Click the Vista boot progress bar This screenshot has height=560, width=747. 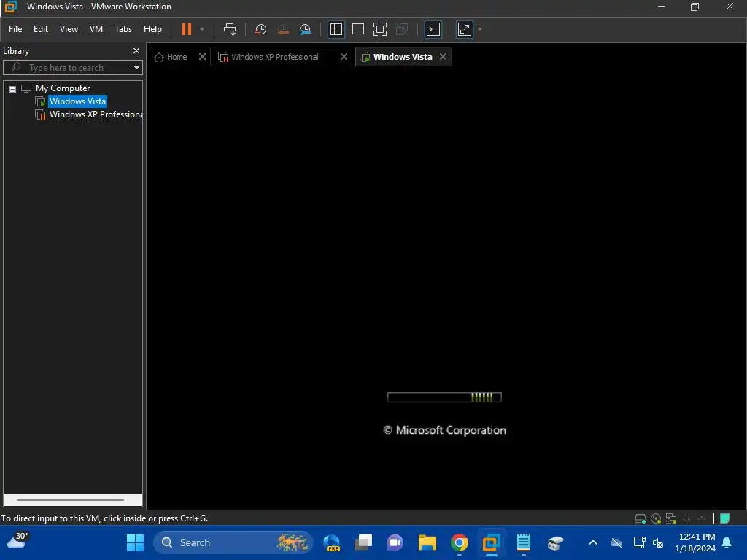pos(444,397)
